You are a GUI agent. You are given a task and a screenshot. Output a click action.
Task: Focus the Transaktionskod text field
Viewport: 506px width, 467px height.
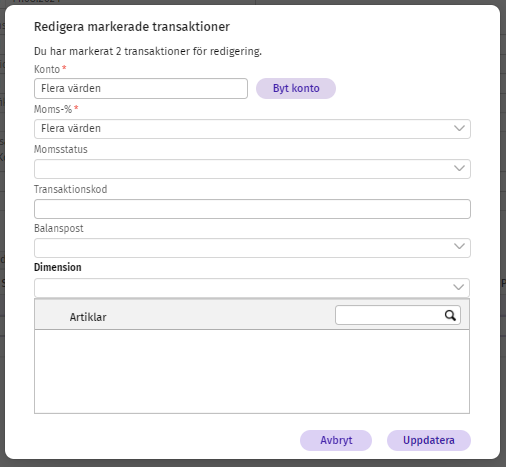pos(252,209)
